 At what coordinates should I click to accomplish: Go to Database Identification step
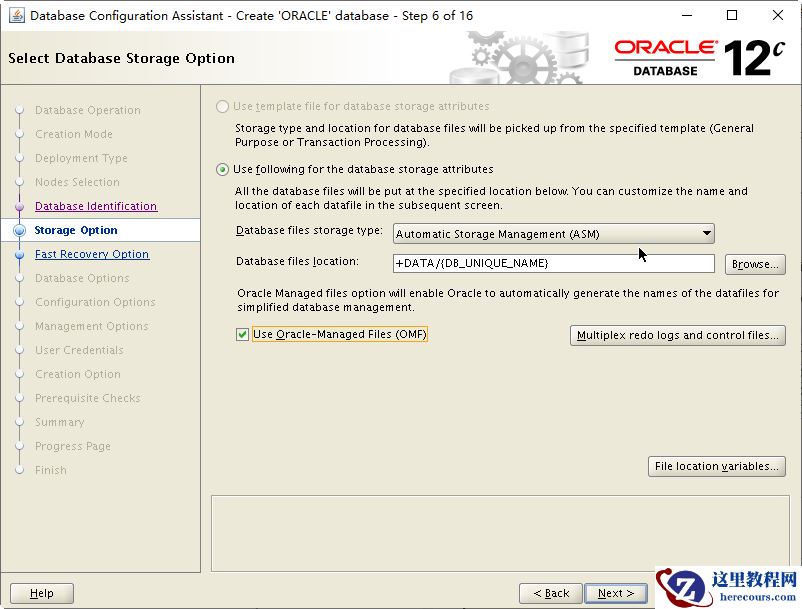96,206
